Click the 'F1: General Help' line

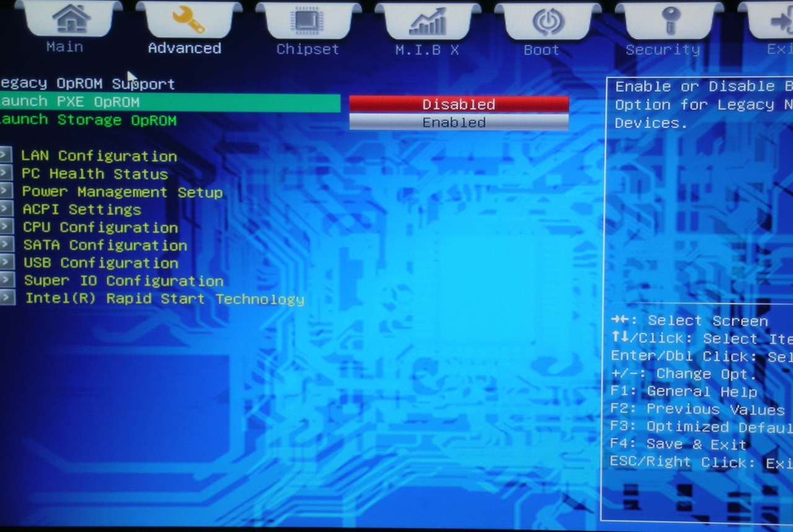(684, 391)
